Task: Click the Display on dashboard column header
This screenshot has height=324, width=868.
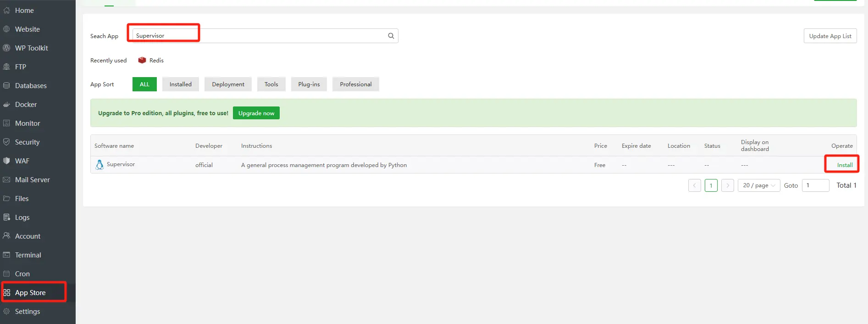Action: click(755, 145)
